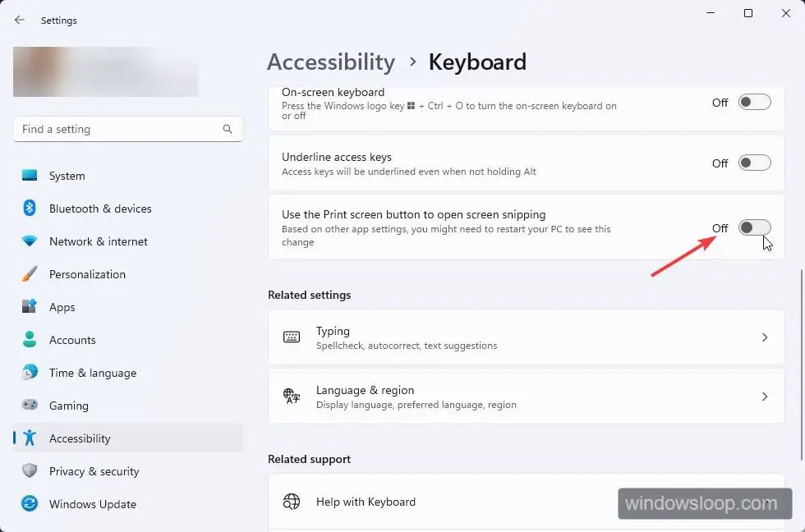Click the back arrow icon in Settings
The height and width of the screenshot is (532, 805).
click(20, 20)
